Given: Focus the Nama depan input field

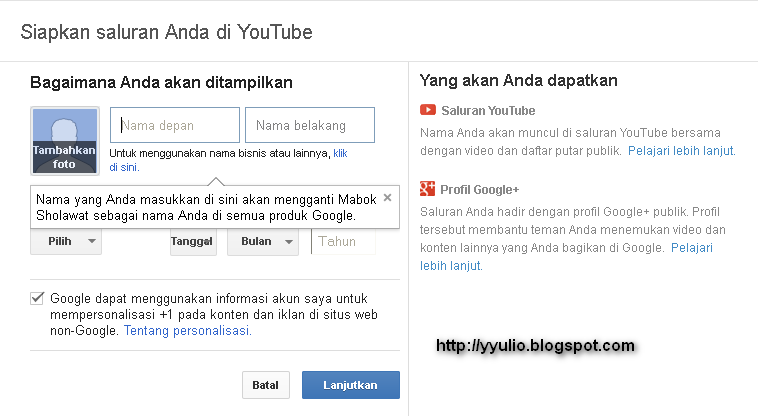Looking at the screenshot, I should click(175, 125).
